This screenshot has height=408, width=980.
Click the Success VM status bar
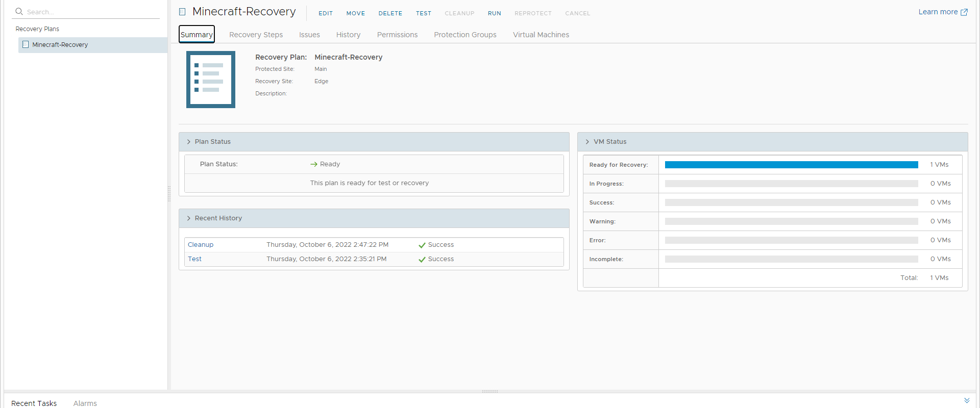coord(791,202)
